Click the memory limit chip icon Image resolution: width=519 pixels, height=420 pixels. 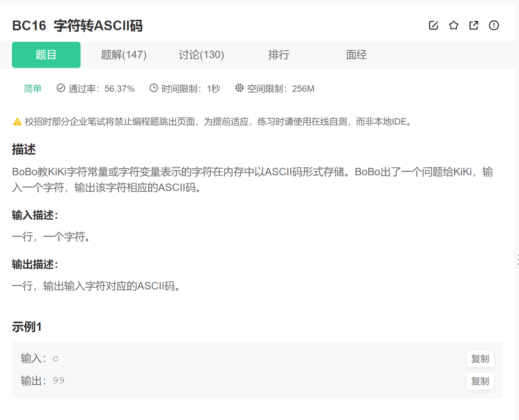pos(239,88)
